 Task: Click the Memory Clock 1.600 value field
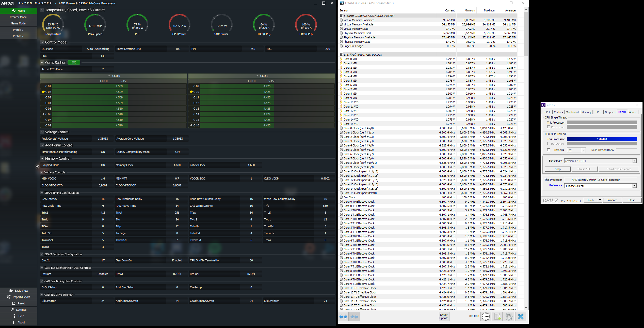click(x=177, y=165)
